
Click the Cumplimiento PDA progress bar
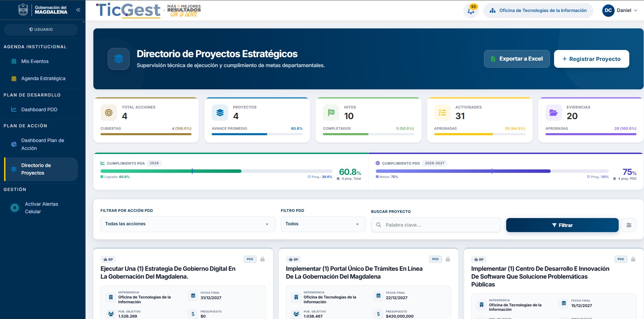click(x=216, y=171)
